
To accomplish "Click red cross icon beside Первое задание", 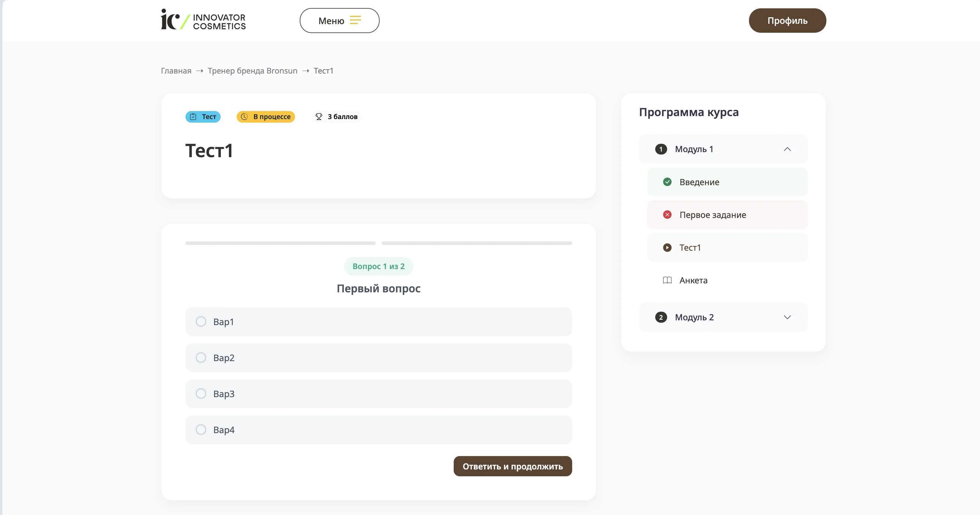I will tap(667, 215).
